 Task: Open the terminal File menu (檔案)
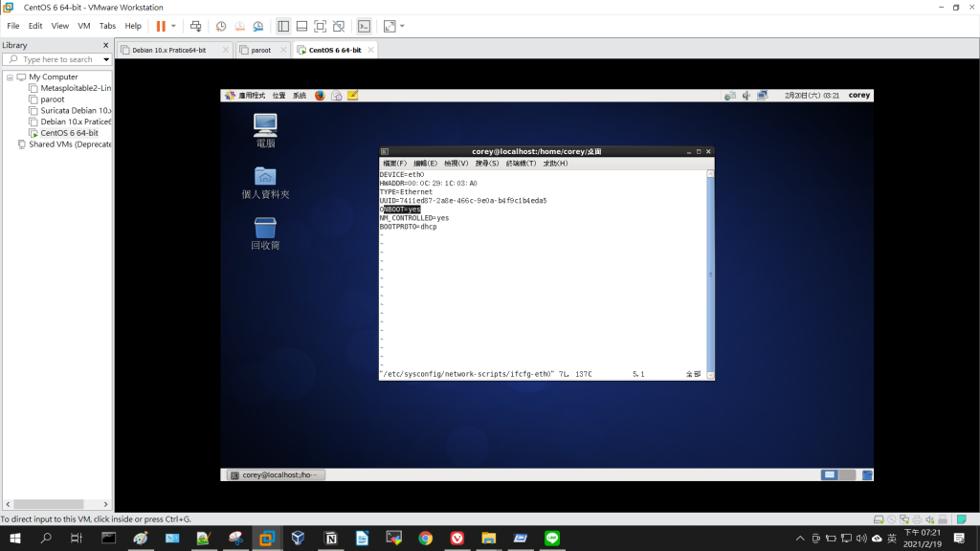pyautogui.click(x=394, y=163)
